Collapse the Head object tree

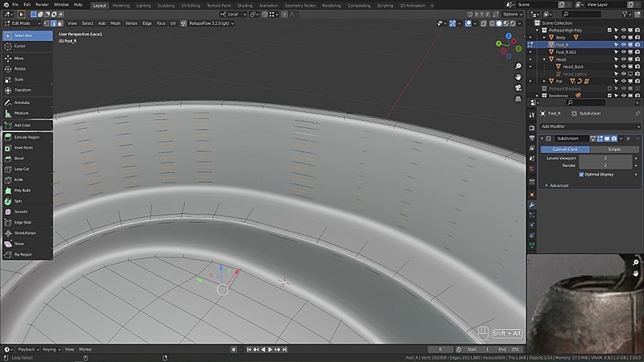[x=544, y=60]
